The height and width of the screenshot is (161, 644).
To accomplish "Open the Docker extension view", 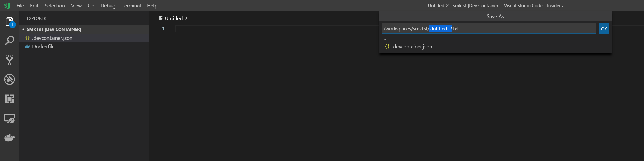I will pos(10,138).
